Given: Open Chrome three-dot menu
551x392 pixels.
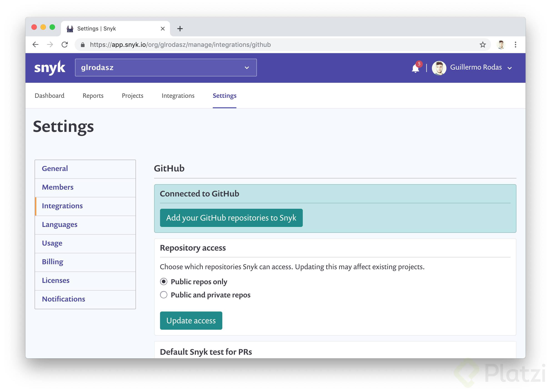Looking at the screenshot, I should pyautogui.click(x=515, y=45).
